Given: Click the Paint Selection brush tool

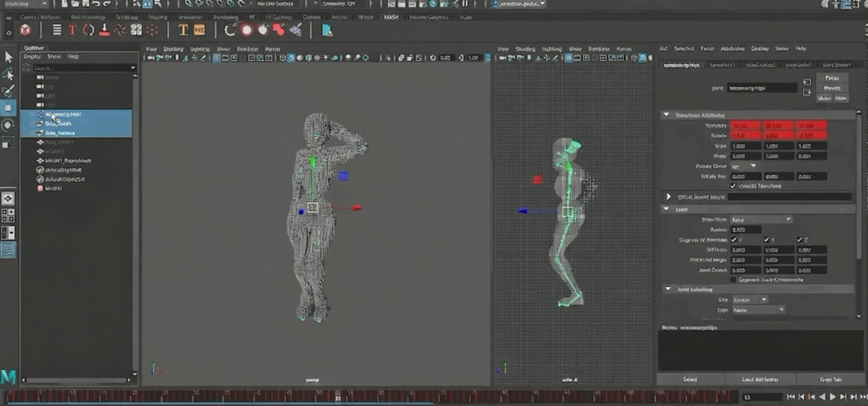Looking at the screenshot, I should 9,91.
